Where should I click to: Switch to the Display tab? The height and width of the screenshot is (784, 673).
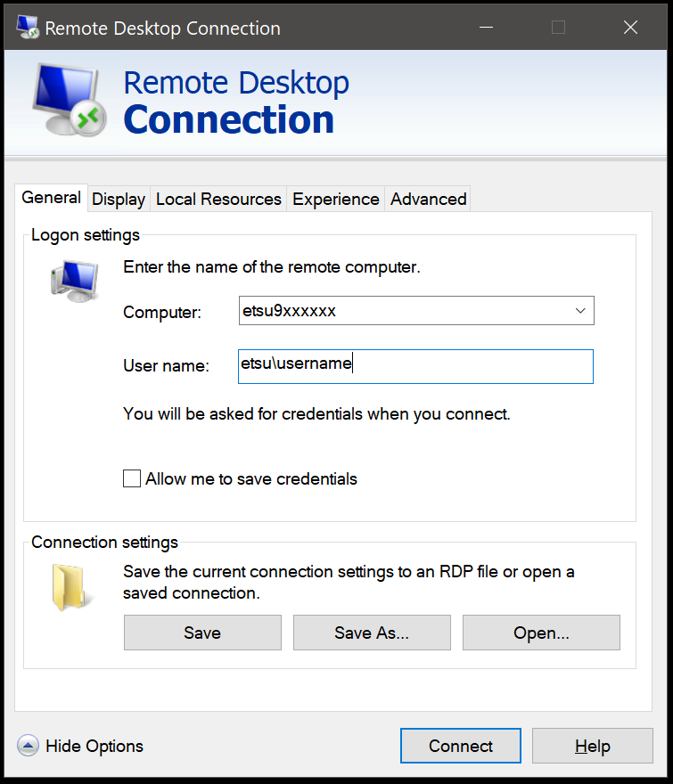[119, 199]
